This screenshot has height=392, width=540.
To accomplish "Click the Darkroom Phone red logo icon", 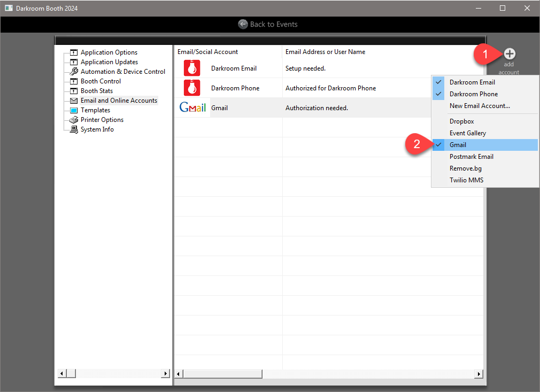I will 192,88.
